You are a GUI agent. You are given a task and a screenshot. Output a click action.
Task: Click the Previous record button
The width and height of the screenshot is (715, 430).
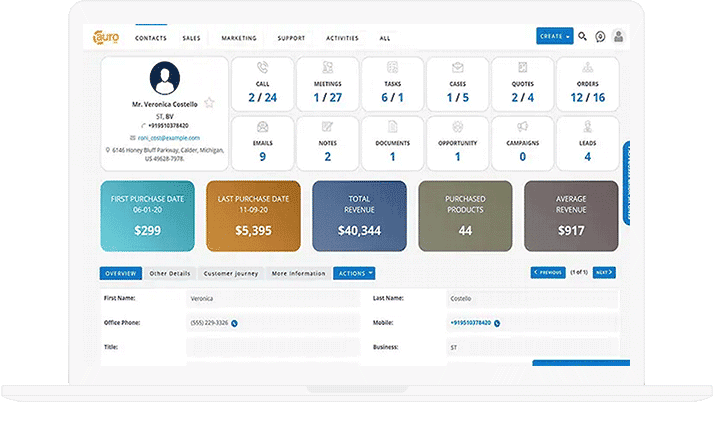[548, 272]
